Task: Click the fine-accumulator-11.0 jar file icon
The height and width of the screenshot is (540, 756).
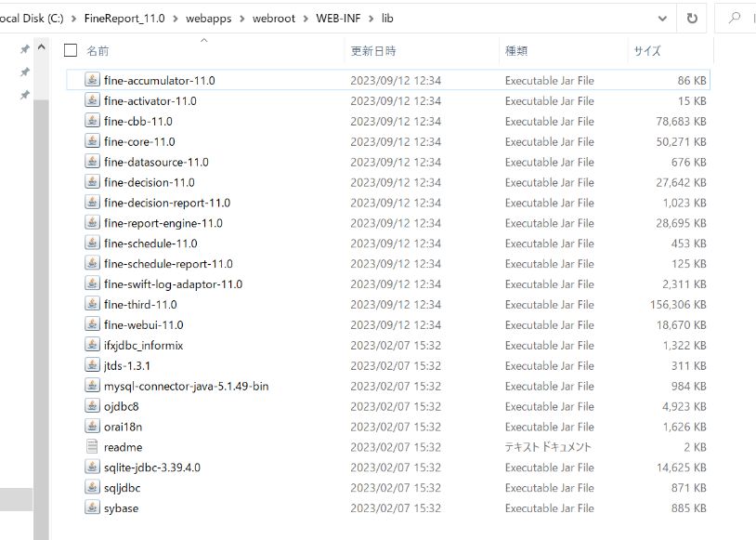Action: [92, 80]
